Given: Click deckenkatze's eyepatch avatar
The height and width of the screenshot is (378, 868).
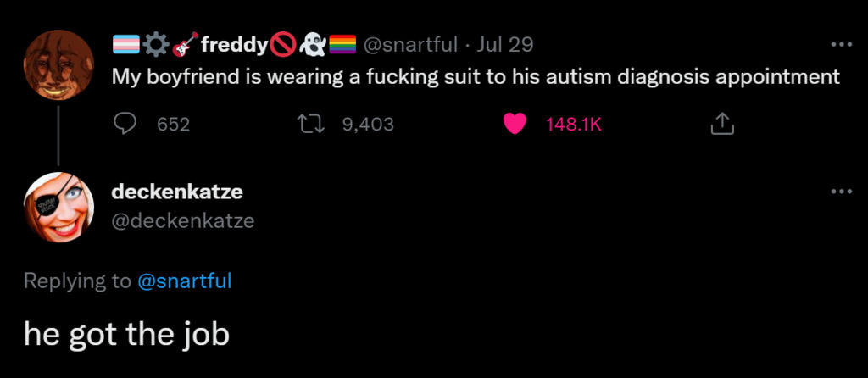Looking at the screenshot, I should tap(58, 206).
